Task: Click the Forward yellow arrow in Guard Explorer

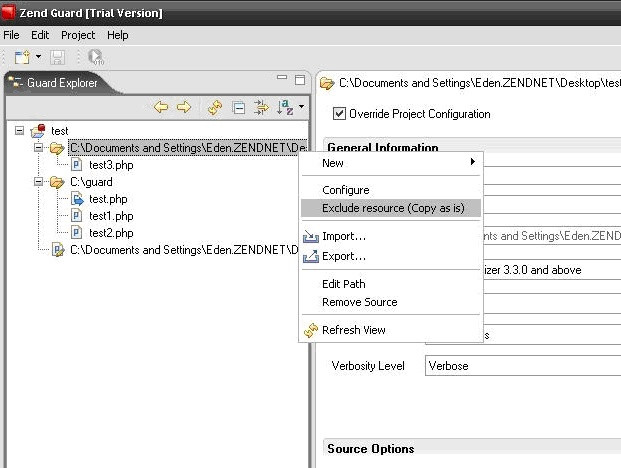Action: [184, 107]
